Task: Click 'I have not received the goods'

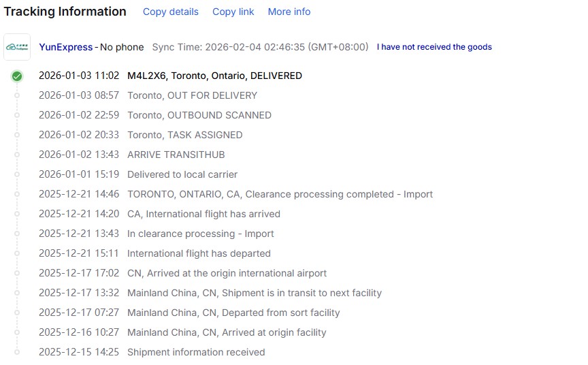Action: pyautogui.click(x=434, y=47)
